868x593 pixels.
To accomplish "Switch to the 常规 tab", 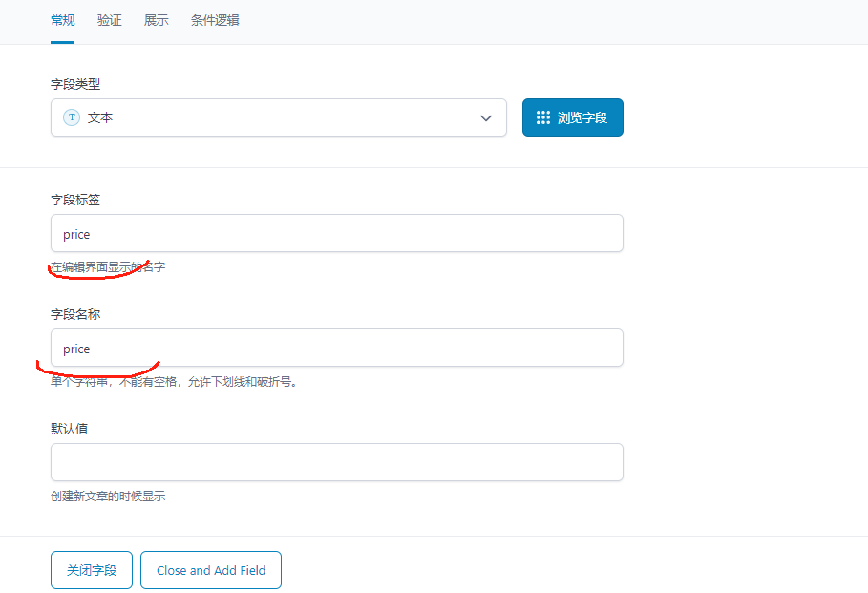I will (x=62, y=20).
